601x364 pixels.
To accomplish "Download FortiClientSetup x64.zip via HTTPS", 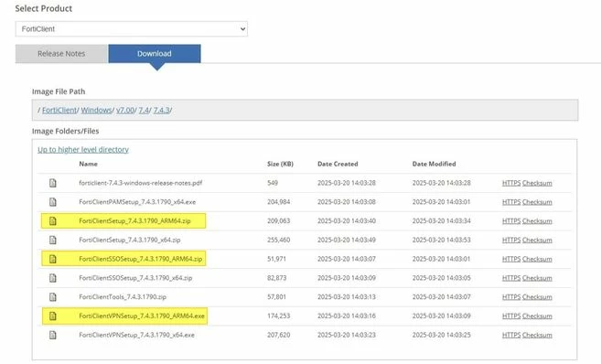I will point(511,241).
